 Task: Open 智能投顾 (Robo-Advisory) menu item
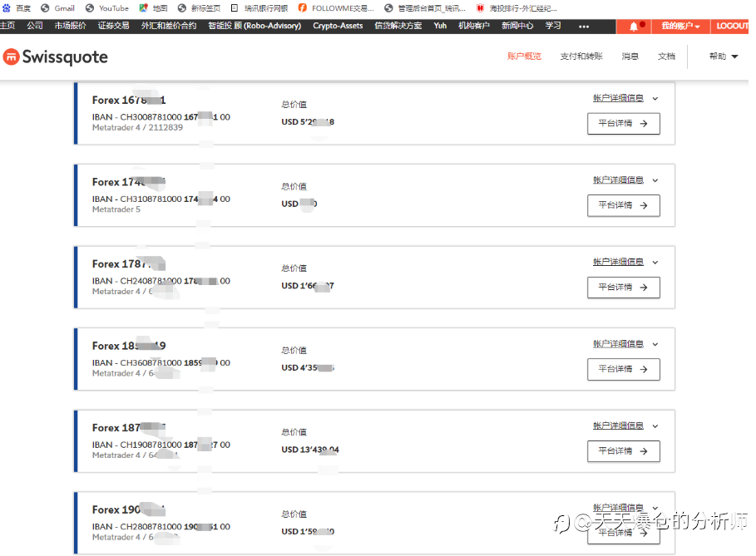[254, 26]
